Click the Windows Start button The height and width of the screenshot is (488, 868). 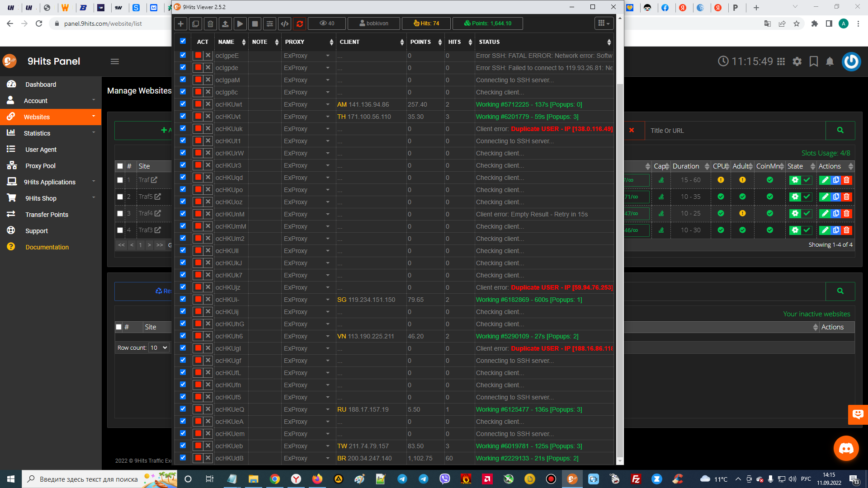click(x=11, y=479)
